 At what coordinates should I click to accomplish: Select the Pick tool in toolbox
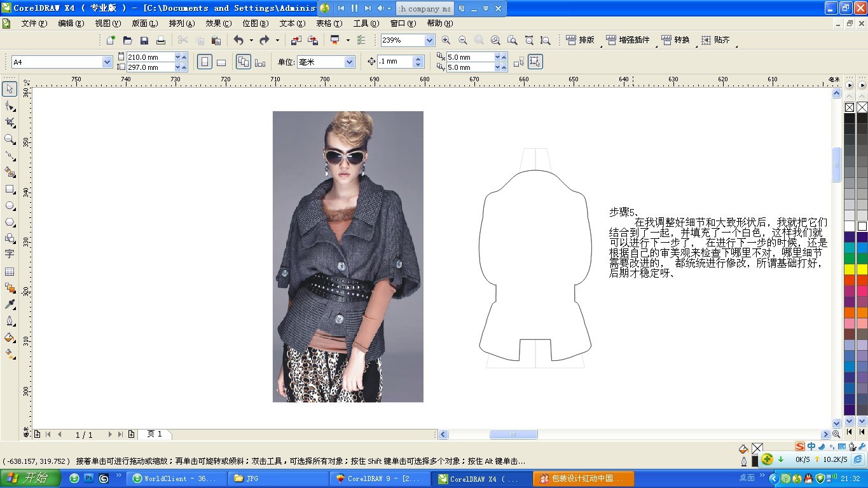pos(10,89)
